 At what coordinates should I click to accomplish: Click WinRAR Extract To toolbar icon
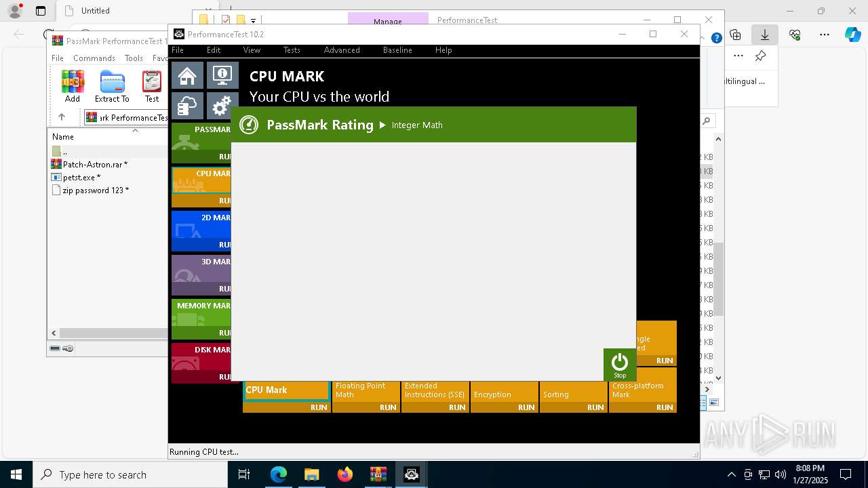112,87
